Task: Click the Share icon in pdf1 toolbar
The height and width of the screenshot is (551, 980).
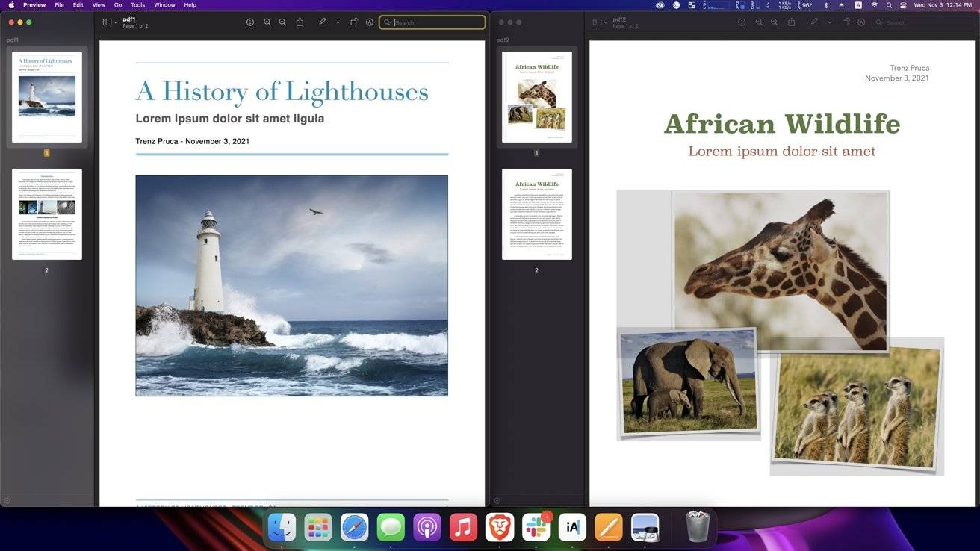Action: [x=300, y=22]
